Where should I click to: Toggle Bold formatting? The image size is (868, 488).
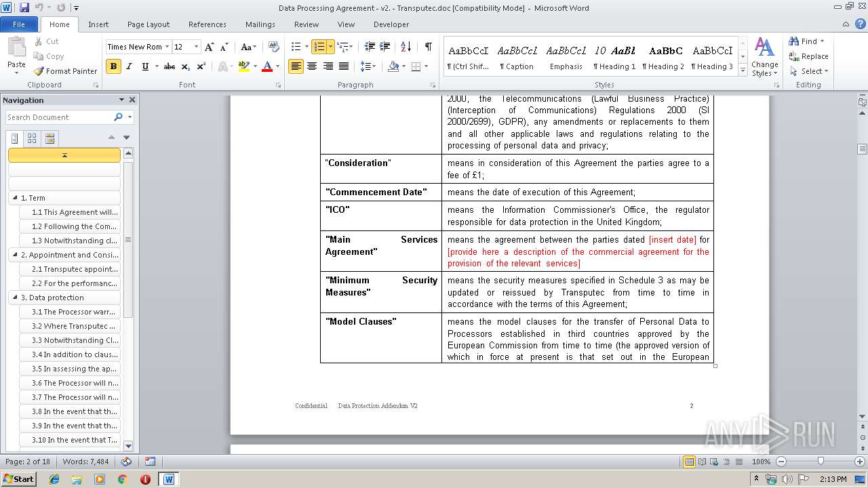click(113, 66)
